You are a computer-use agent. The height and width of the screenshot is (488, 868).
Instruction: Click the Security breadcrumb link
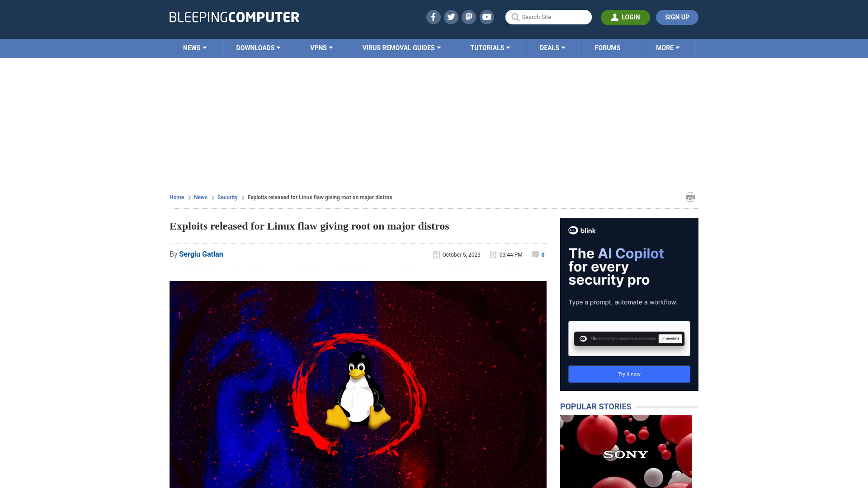227,197
